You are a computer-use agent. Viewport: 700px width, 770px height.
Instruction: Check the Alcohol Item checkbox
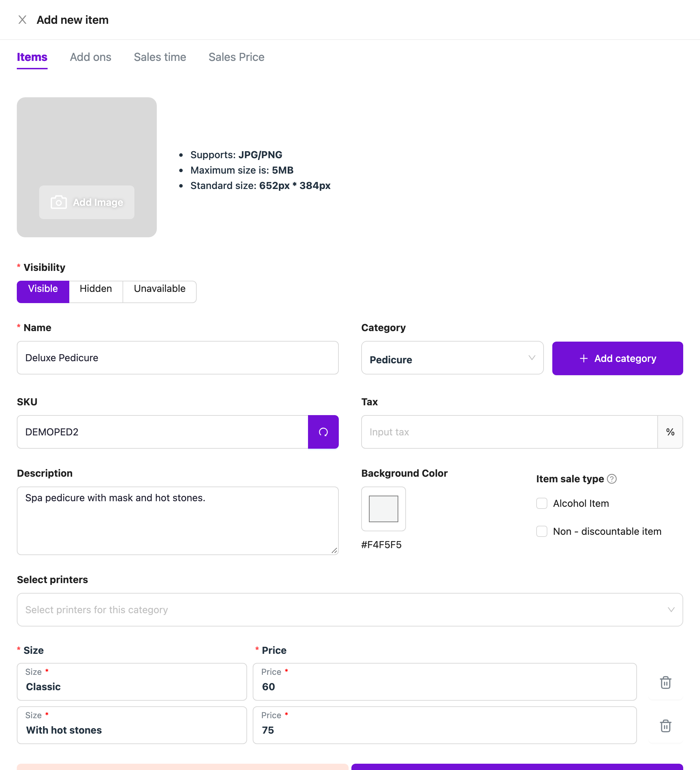pyautogui.click(x=541, y=503)
